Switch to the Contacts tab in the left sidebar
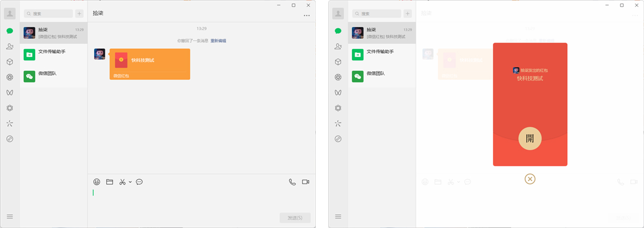 coord(9,46)
